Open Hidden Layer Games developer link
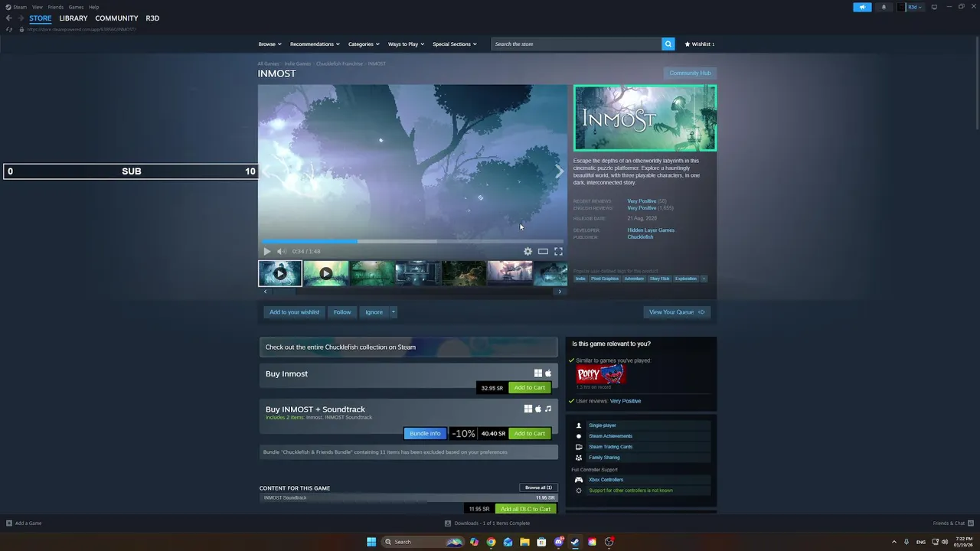Screen dimensions: 980x551 pyautogui.click(x=651, y=230)
